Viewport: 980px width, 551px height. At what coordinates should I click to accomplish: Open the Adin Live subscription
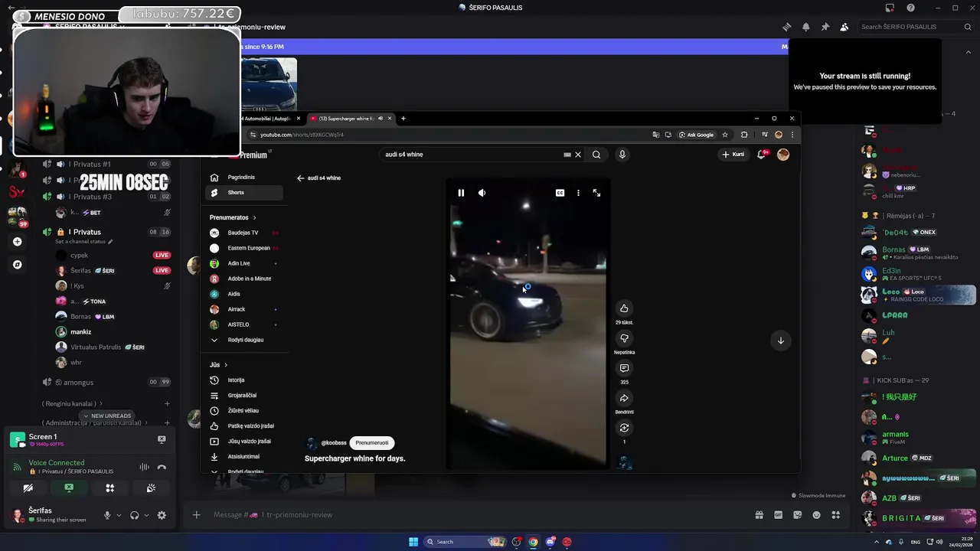[x=244, y=263]
